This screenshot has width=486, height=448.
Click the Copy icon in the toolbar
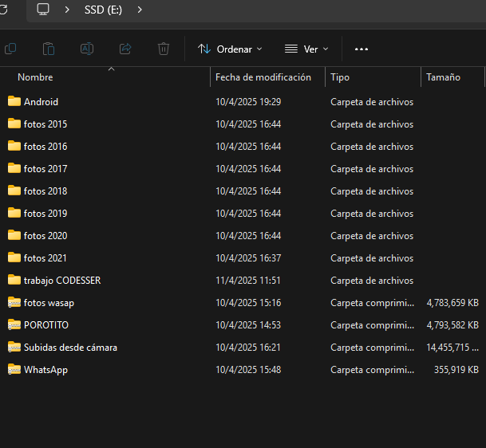pyautogui.click(x=10, y=49)
